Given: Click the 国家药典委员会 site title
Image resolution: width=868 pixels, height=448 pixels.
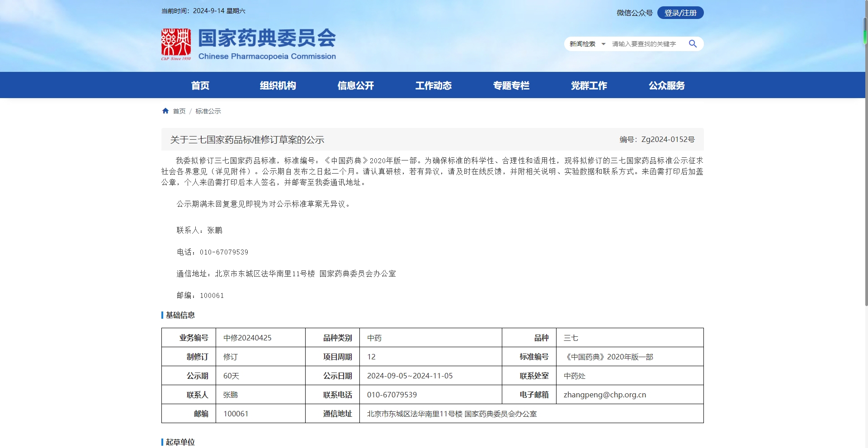Looking at the screenshot, I should pyautogui.click(x=267, y=38).
